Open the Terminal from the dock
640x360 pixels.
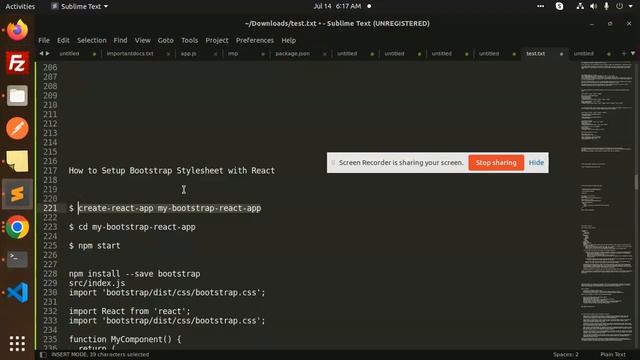tap(17, 260)
